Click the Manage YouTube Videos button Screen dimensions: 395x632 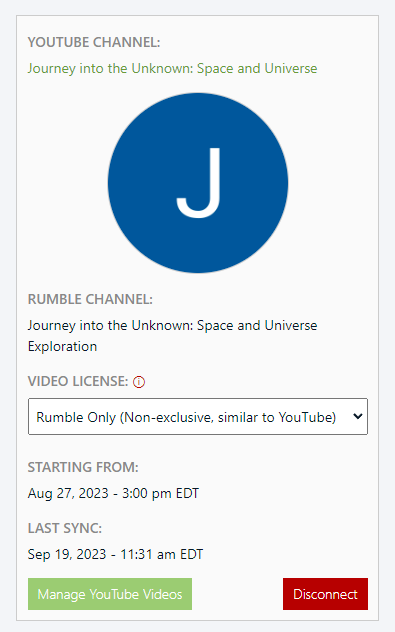[x=110, y=594]
